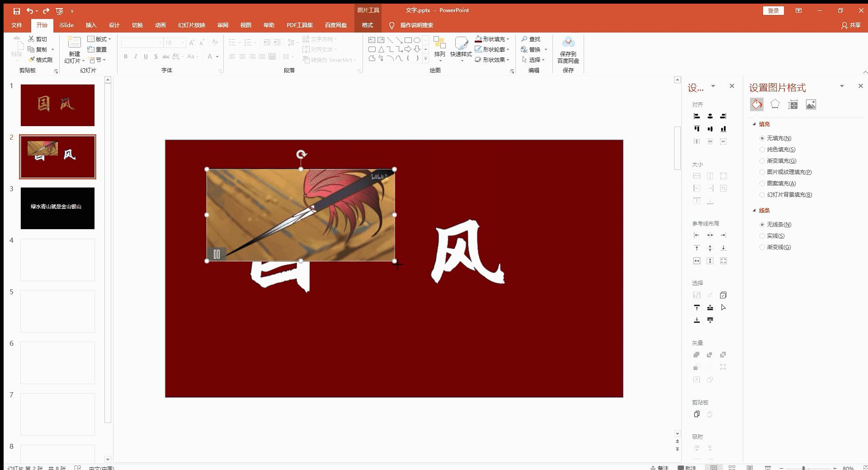This screenshot has width=868, height=470.
Task: Open the 选择 dropdown in 编辑 group
Action: [x=533, y=60]
